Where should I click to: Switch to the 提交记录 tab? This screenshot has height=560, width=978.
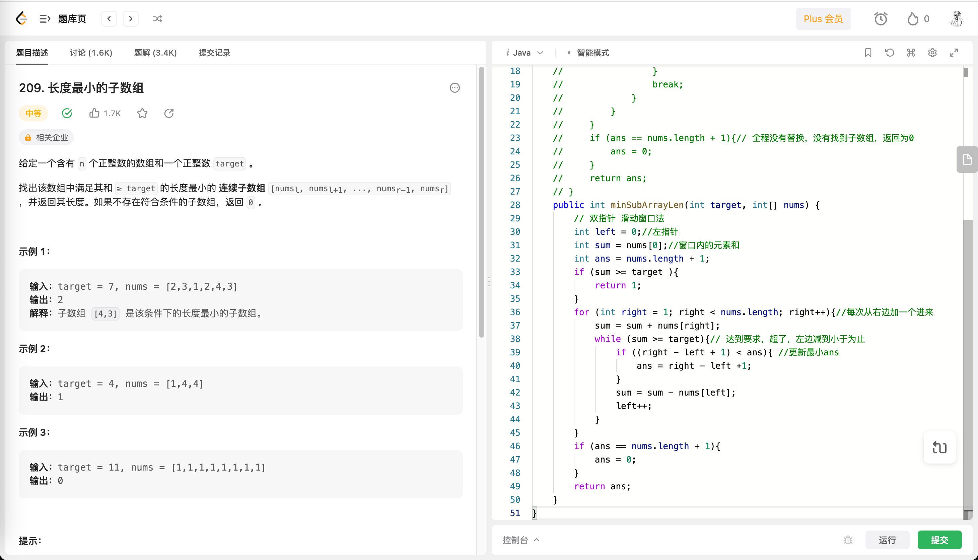pos(214,53)
